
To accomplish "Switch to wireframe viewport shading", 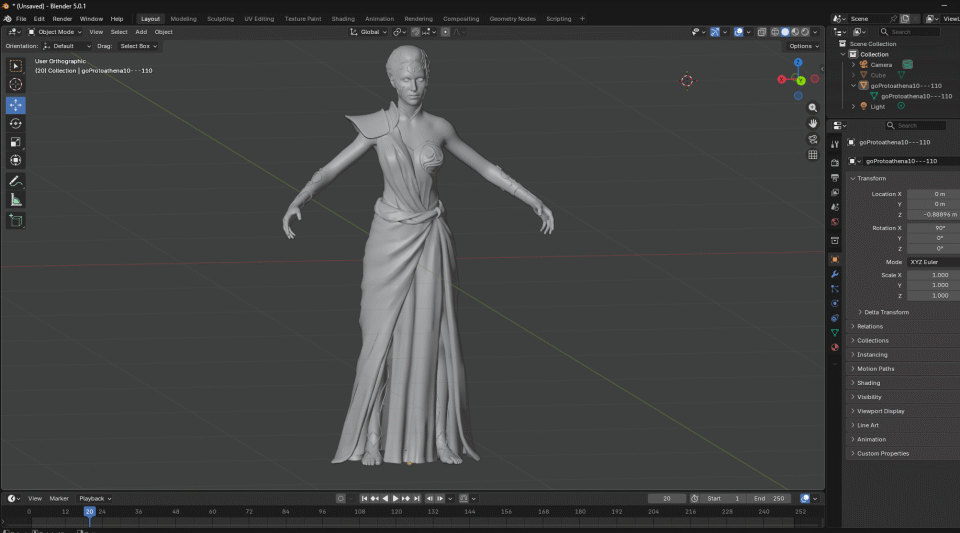I will [x=774, y=32].
